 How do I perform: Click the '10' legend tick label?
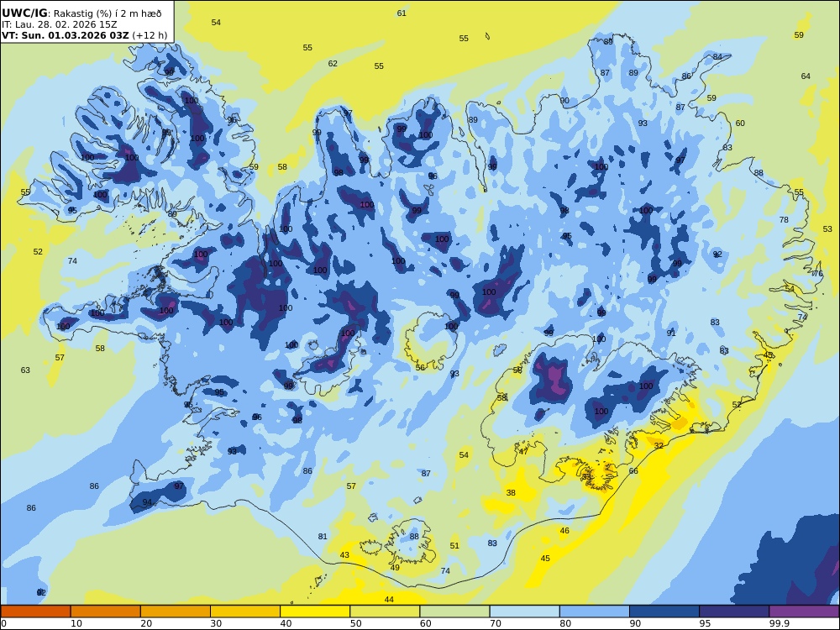(x=76, y=623)
